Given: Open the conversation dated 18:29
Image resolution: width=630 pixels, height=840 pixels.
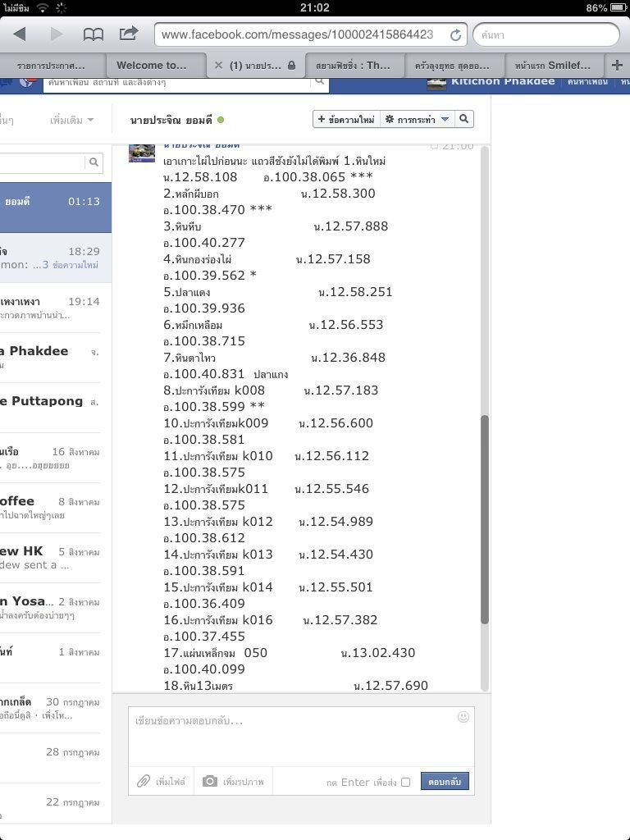Looking at the screenshot, I should pyautogui.click(x=54, y=258).
